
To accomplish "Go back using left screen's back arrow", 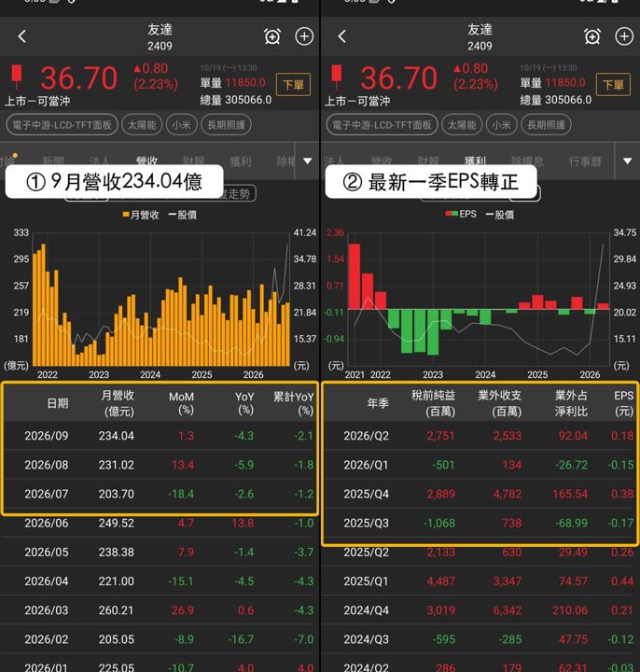I will (21, 36).
